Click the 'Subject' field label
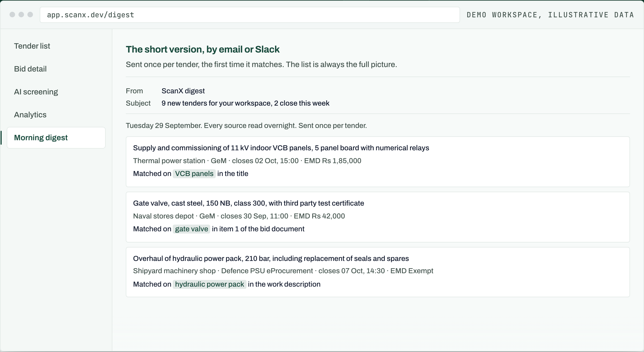The width and height of the screenshot is (644, 352). (138, 103)
